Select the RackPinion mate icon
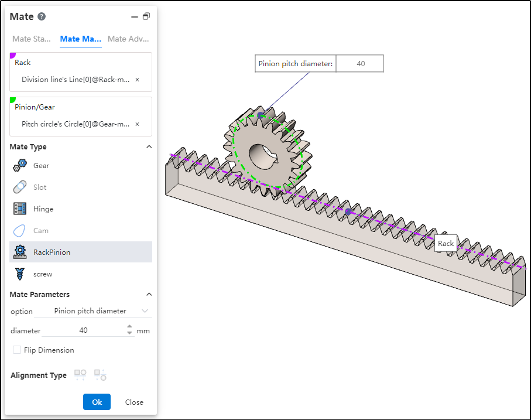 (20, 252)
